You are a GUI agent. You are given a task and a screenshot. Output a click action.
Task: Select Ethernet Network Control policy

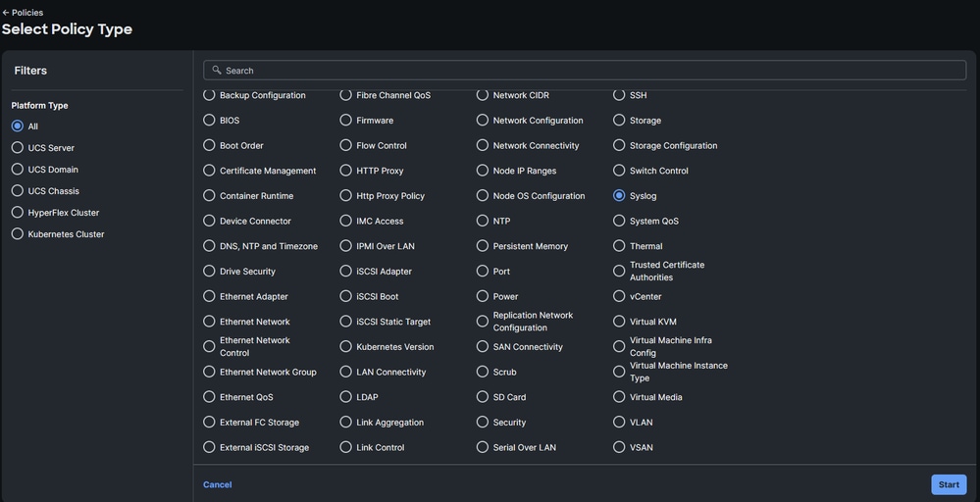209,346
